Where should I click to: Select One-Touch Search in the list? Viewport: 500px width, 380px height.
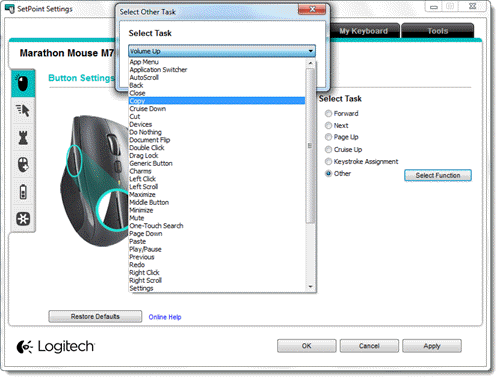tap(217, 226)
